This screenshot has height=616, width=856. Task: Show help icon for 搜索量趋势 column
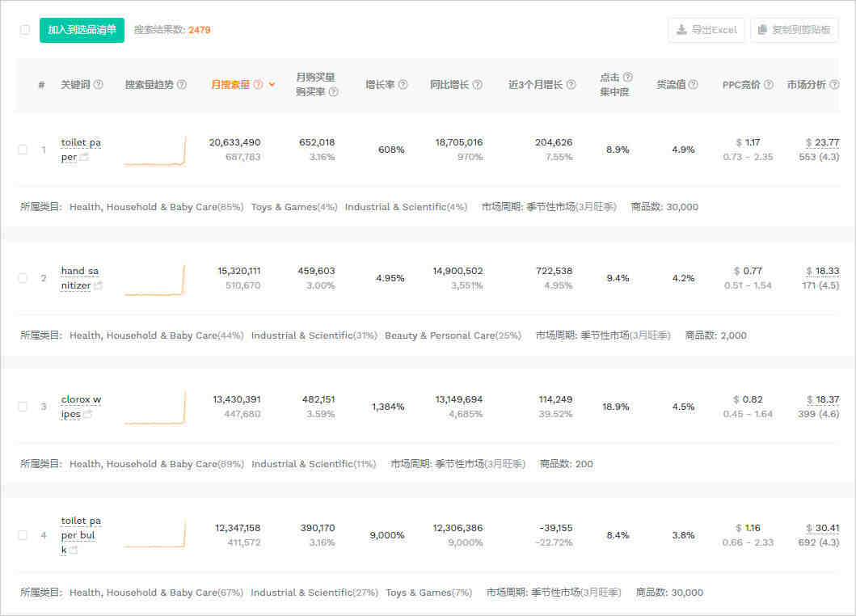tap(182, 85)
